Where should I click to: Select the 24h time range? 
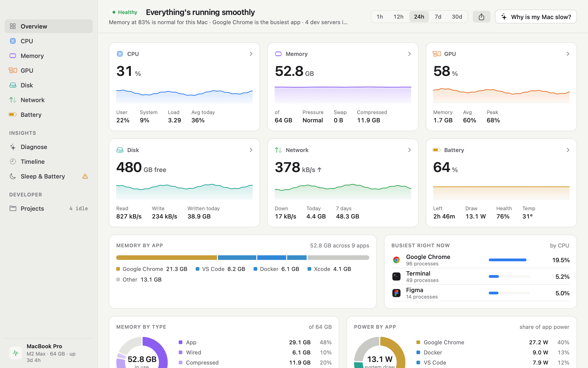point(419,17)
